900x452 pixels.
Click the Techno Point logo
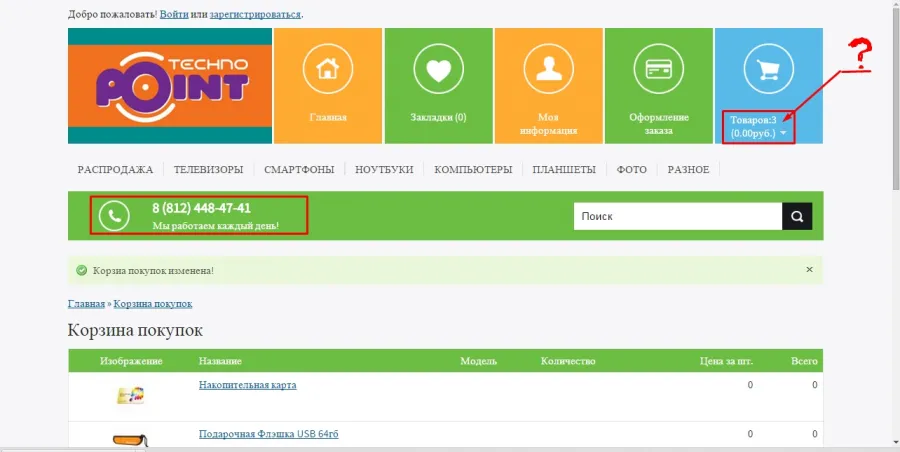[170, 86]
